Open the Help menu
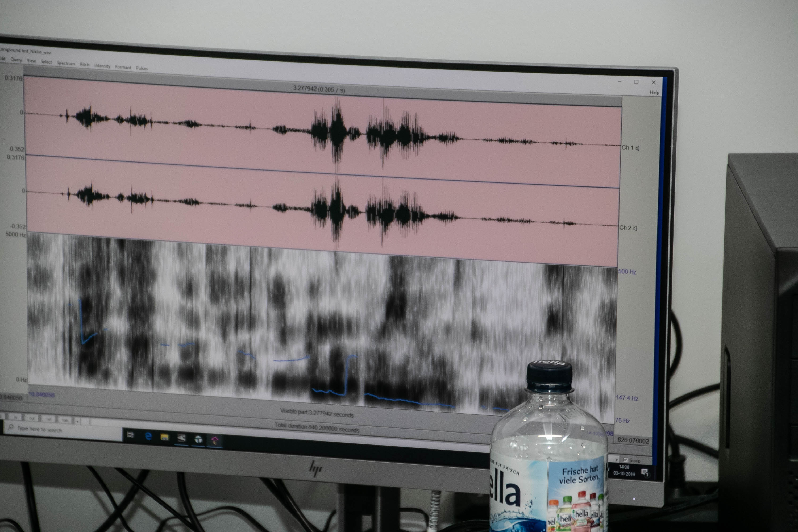Viewport: 798px width, 532px height. 654,92
